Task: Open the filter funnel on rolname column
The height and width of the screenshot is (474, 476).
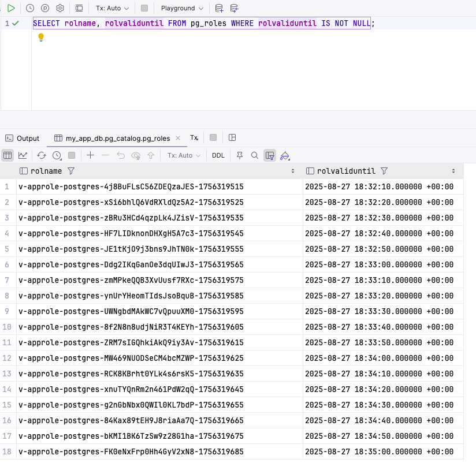Action: pos(70,171)
